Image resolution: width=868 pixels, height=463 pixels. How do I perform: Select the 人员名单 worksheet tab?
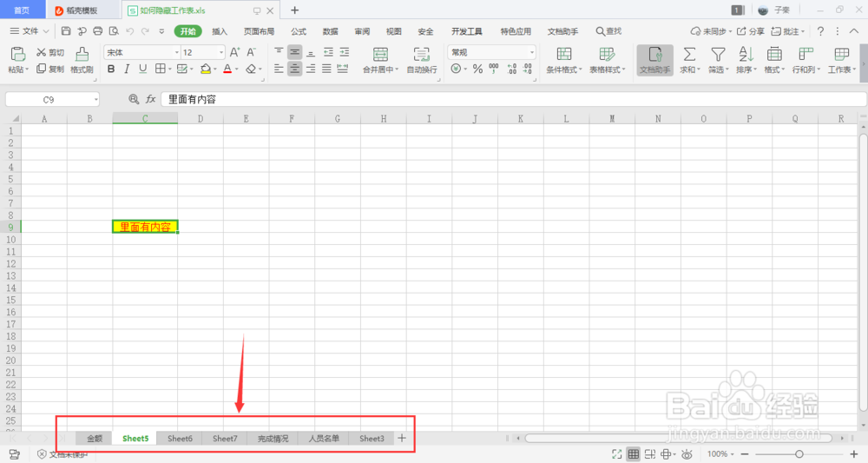(324, 438)
